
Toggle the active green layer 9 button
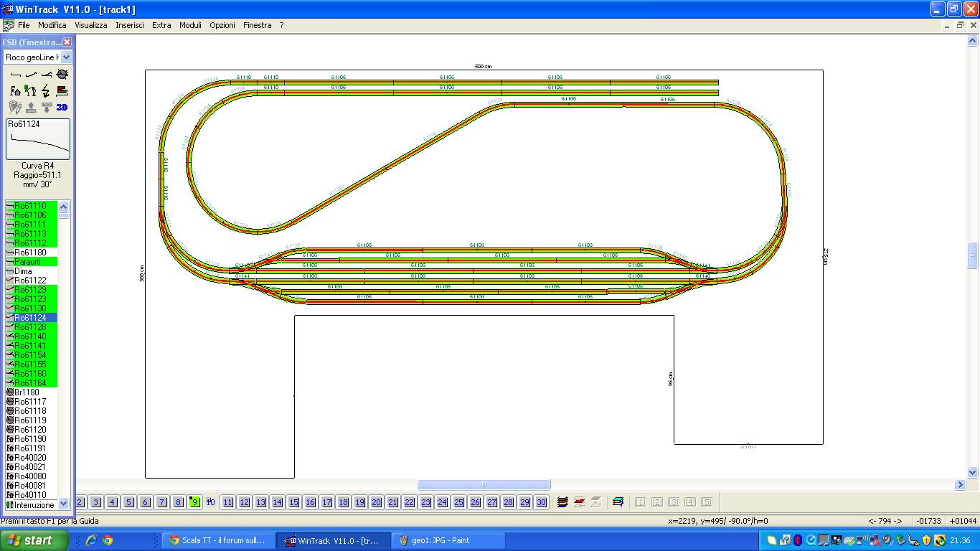(194, 502)
